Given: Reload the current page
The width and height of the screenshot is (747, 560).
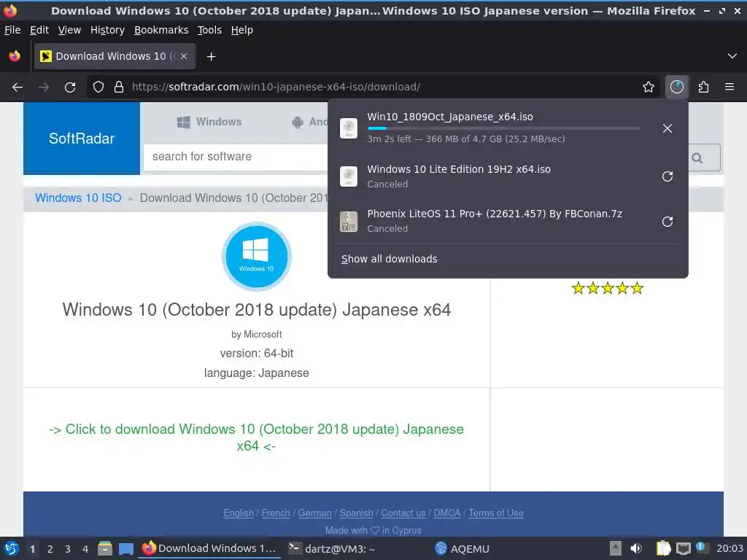Looking at the screenshot, I should tap(70, 87).
